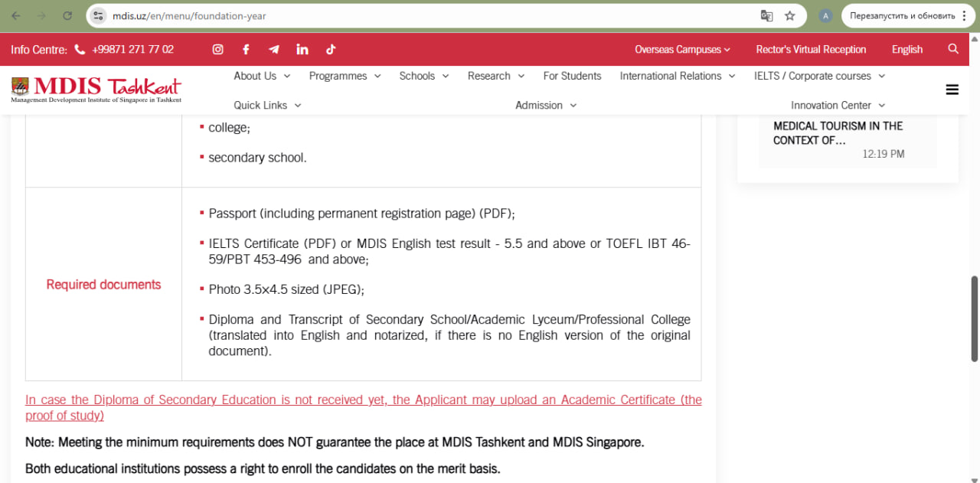Expand the Quick Links dropdown
The height and width of the screenshot is (483, 980).
tap(267, 105)
